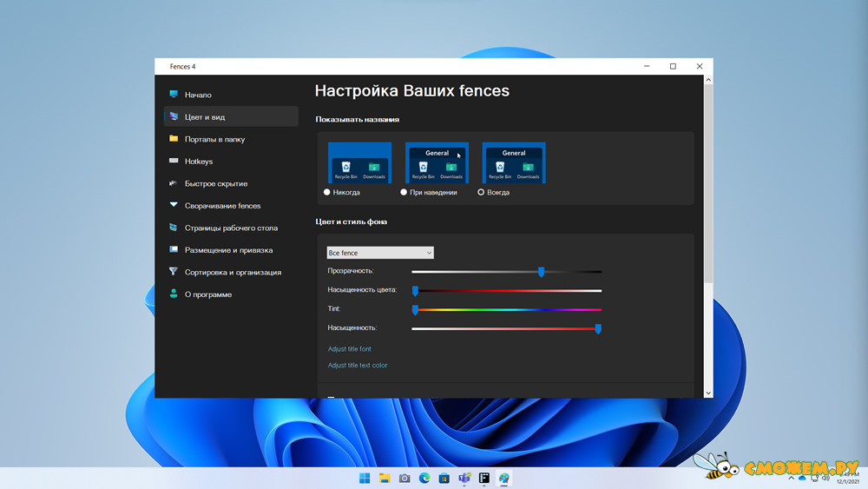
Task: Click the Adjust title text color link
Action: pos(358,365)
